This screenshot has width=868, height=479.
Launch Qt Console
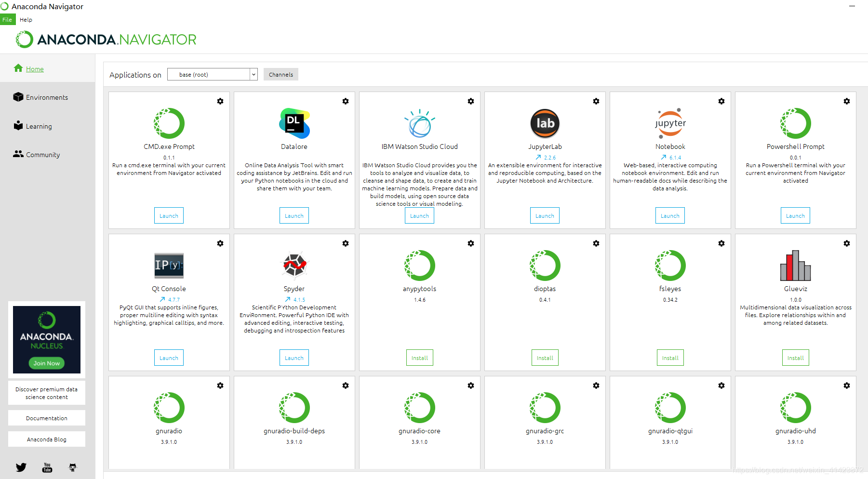(169, 358)
